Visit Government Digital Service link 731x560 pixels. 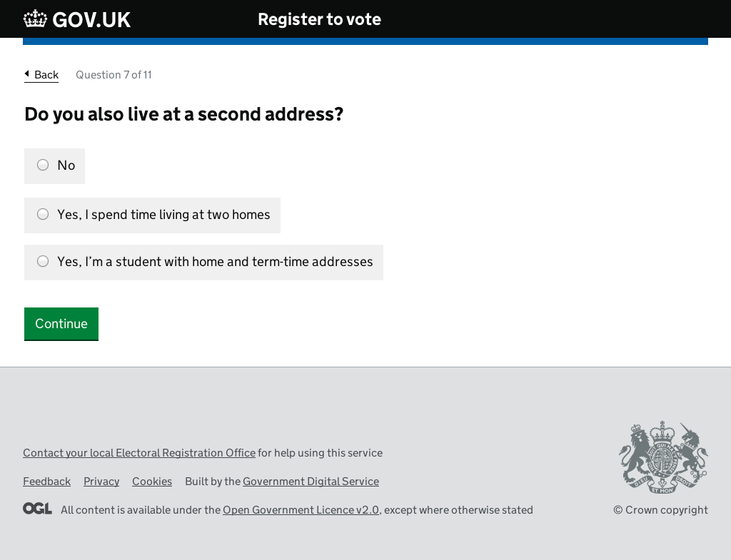[311, 482]
